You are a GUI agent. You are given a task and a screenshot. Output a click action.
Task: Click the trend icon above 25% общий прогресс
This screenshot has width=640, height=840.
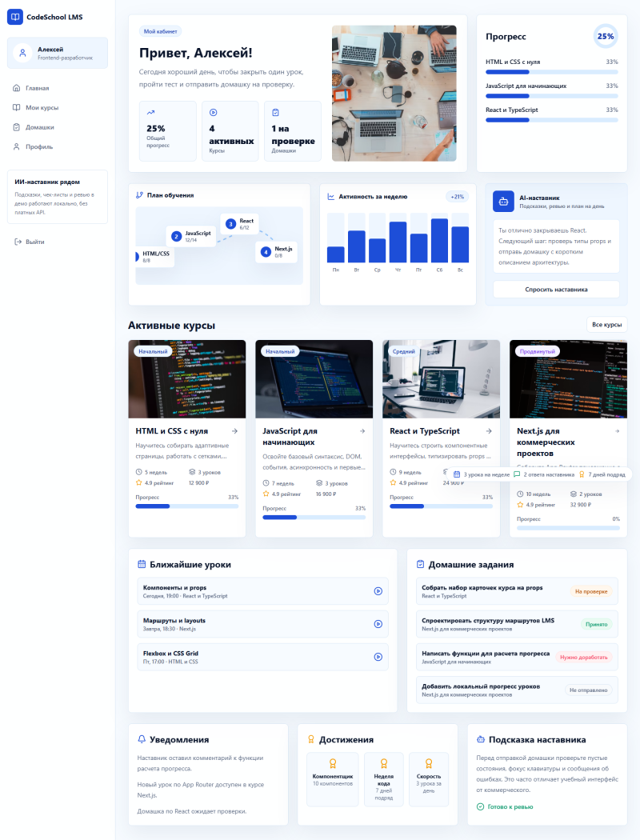tap(150, 113)
